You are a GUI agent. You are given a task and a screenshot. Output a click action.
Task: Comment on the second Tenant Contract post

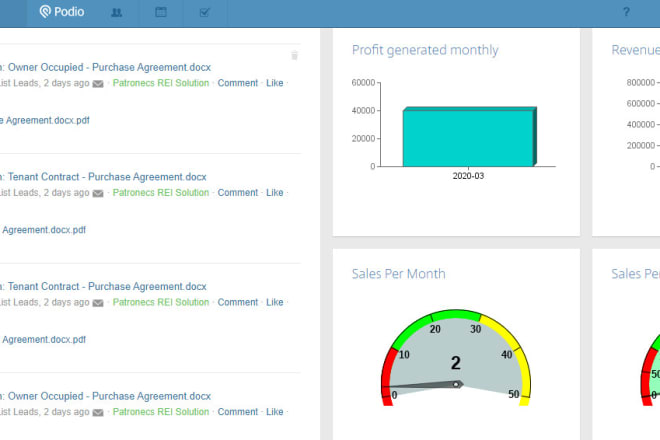[x=238, y=302]
